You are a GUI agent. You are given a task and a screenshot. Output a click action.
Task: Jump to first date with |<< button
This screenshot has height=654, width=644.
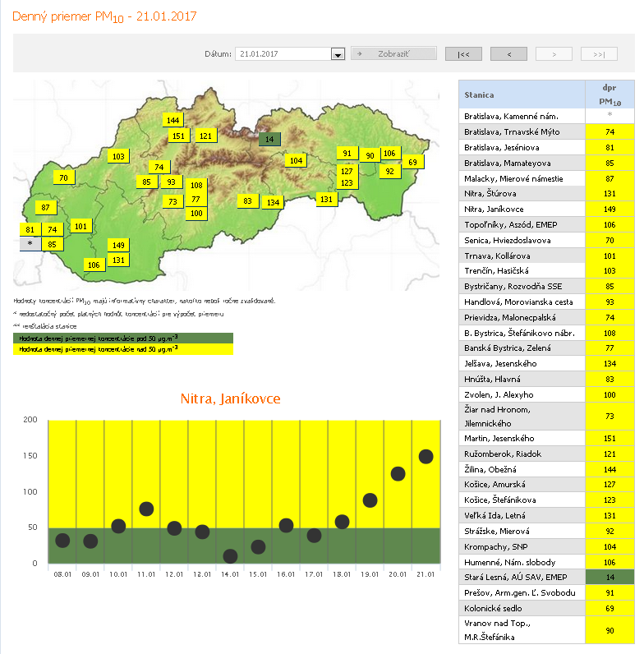click(463, 54)
